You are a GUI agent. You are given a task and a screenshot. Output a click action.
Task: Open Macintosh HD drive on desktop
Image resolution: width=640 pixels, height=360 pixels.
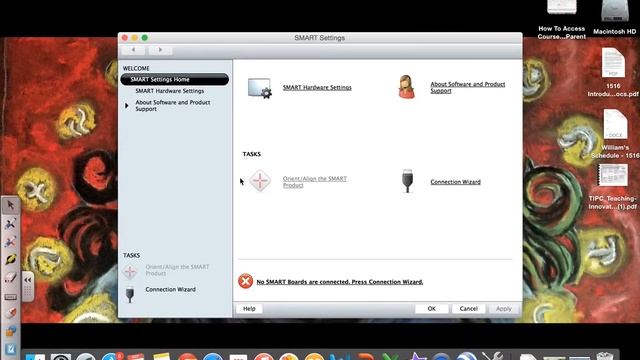point(614,17)
